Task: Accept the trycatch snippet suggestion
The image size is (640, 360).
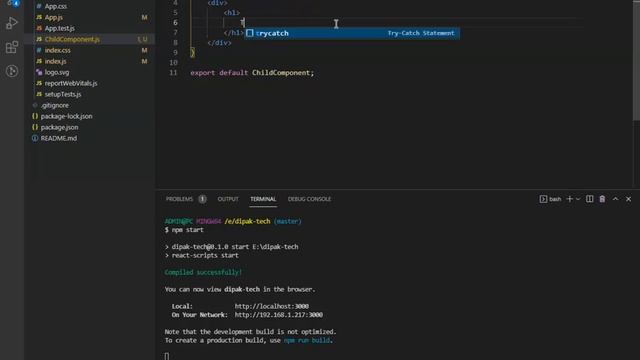Action: (x=352, y=33)
